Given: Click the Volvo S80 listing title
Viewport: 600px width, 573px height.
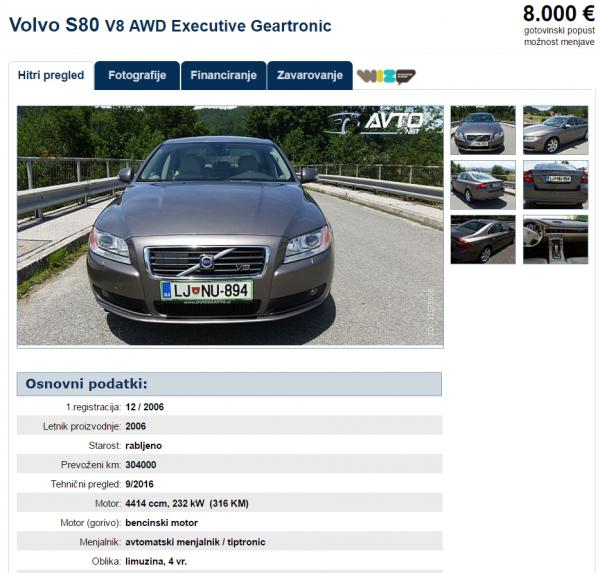Looking at the screenshot, I should click(x=170, y=25).
